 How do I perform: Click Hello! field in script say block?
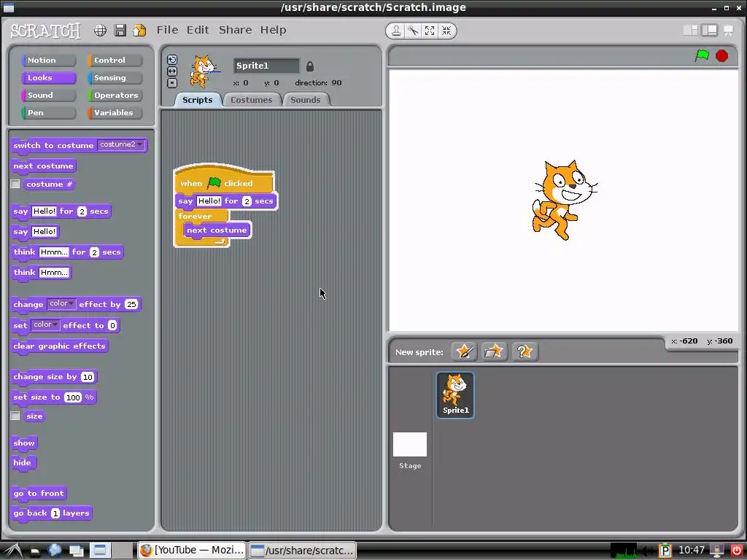209,201
